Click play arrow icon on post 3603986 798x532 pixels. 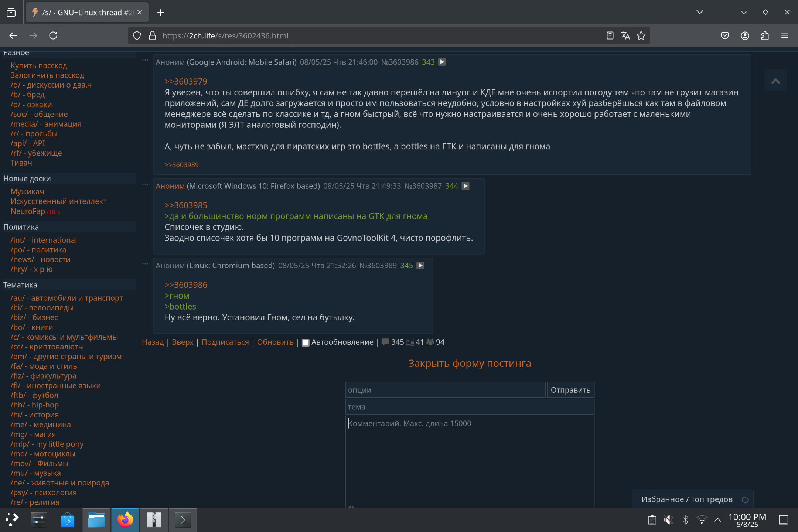(x=442, y=62)
